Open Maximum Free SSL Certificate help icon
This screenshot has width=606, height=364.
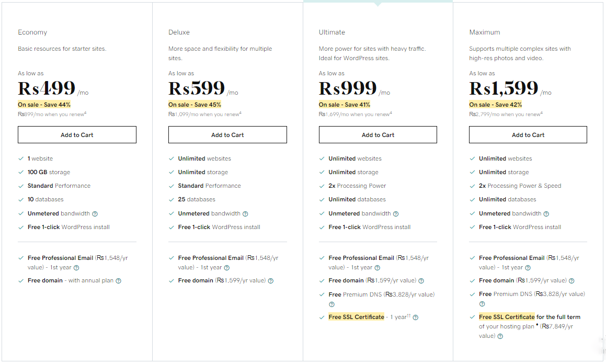pyautogui.click(x=500, y=336)
